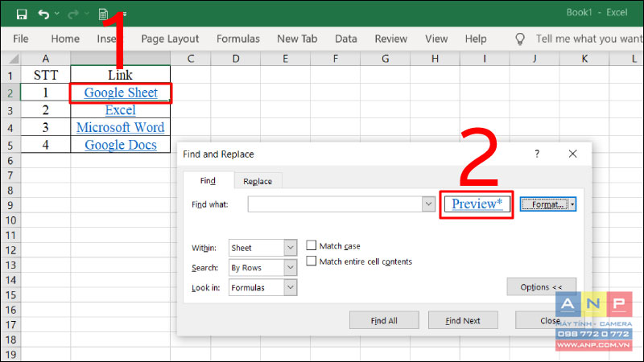This screenshot has width=644, height=362.
Task: Open the Within dropdown showing Sheet
Action: coord(291,248)
